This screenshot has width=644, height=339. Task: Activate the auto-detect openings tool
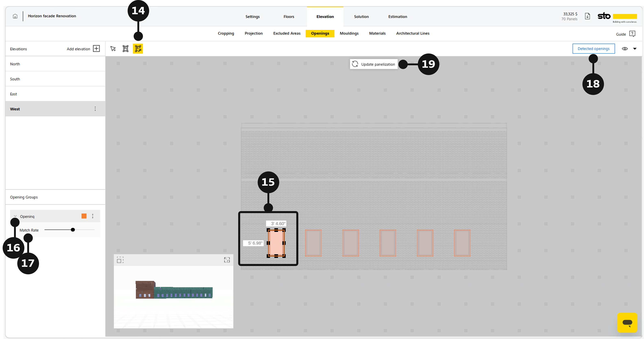coord(138,49)
